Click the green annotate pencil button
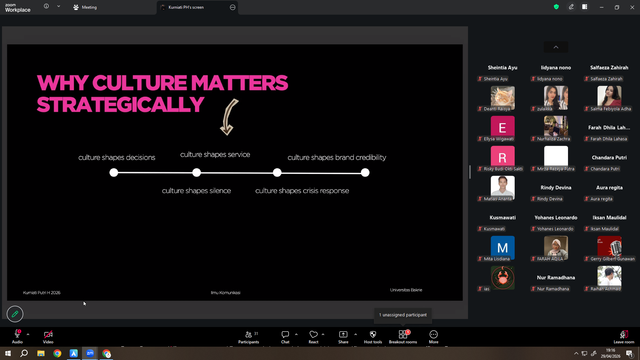 [15, 314]
